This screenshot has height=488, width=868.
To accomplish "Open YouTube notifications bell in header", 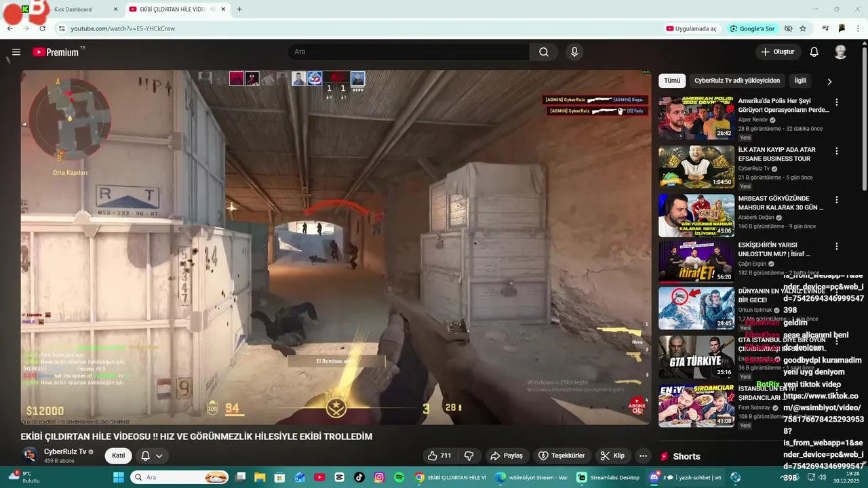I will click(x=814, y=52).
